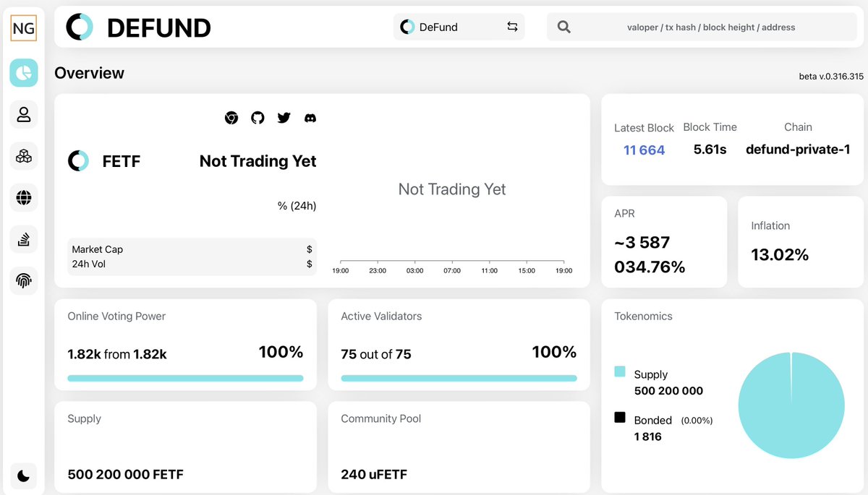
Task: Click the Online Voting Power progress bar
Action: pyautogui.click(x=185, y=378)
